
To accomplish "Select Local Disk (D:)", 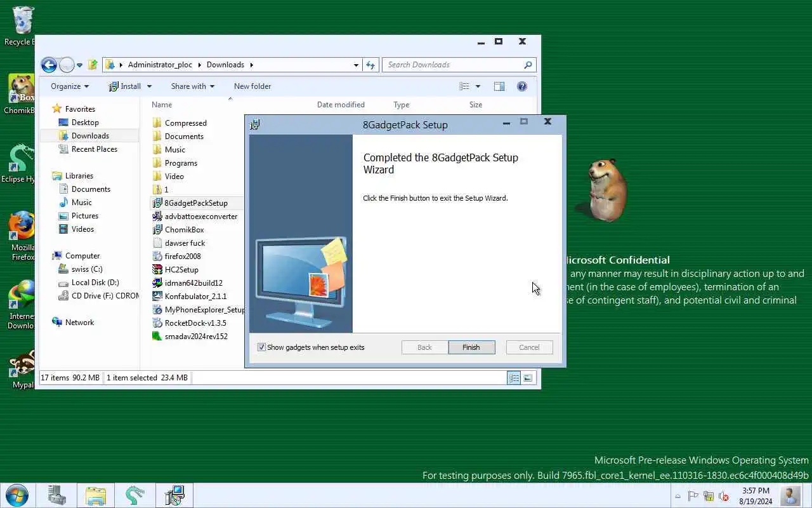I will click(95, 283).
